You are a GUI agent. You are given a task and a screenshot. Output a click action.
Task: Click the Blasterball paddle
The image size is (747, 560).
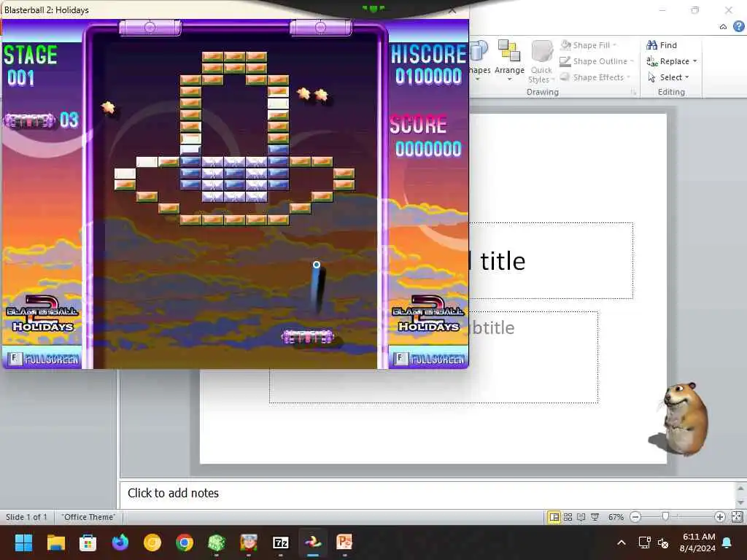pos(308,337)
